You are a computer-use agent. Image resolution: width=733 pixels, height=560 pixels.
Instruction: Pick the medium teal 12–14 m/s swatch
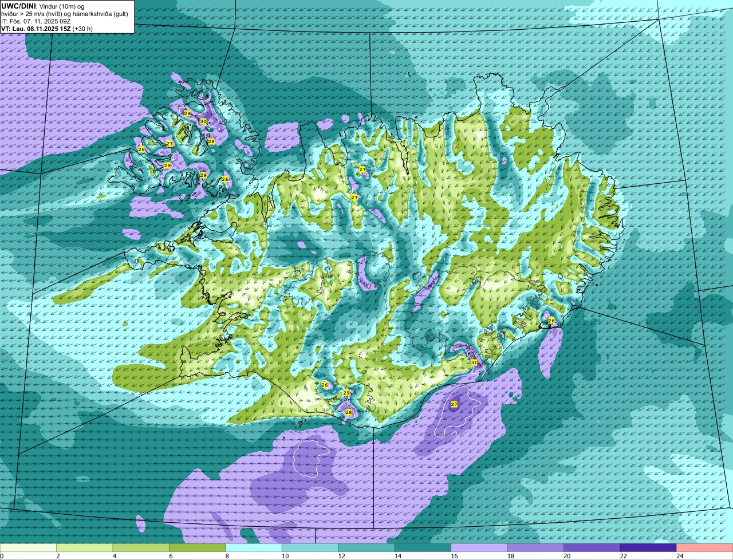pyautogui.click(x=366, y=547)
